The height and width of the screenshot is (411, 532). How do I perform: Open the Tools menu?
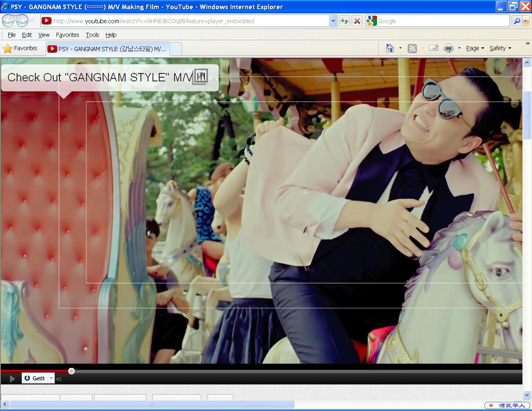pyautogui.click(x=92, y=35)
